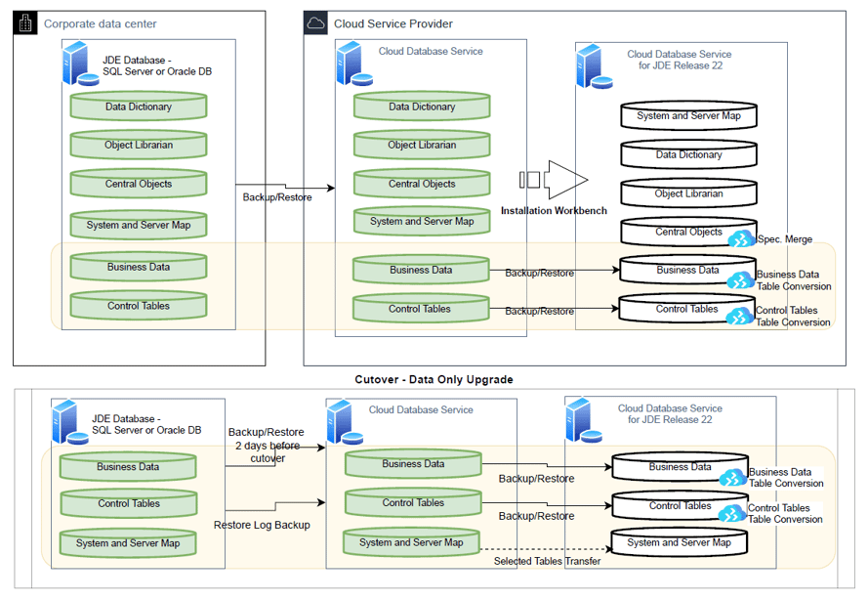The width and height of the screenshot is (868, 599).
Task: Click cutover Control Tables Table Conversion cloud icon
Action: (732, 514)
